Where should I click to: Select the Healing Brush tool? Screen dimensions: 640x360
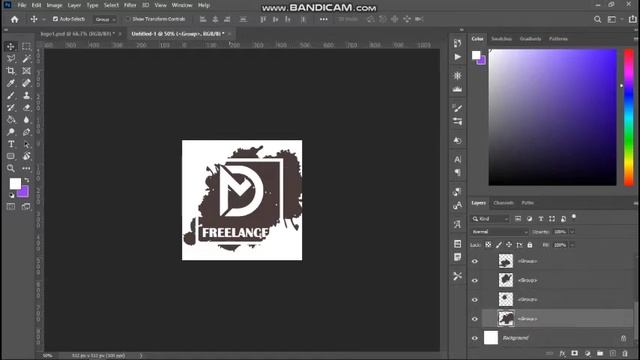point(27,83)
